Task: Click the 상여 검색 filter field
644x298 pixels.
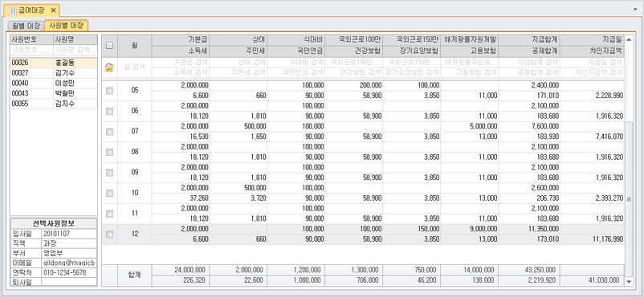Action: pyautogui.click(x=238, y=63)
